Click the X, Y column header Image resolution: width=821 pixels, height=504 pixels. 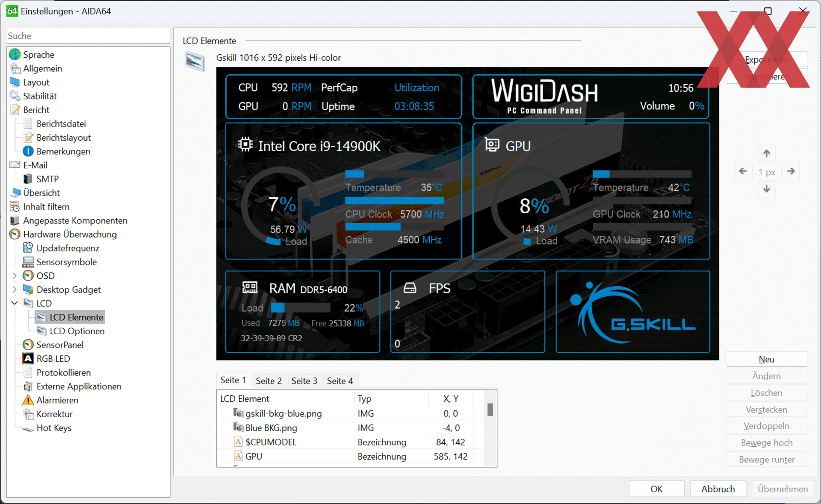click(x=451, y=398)
